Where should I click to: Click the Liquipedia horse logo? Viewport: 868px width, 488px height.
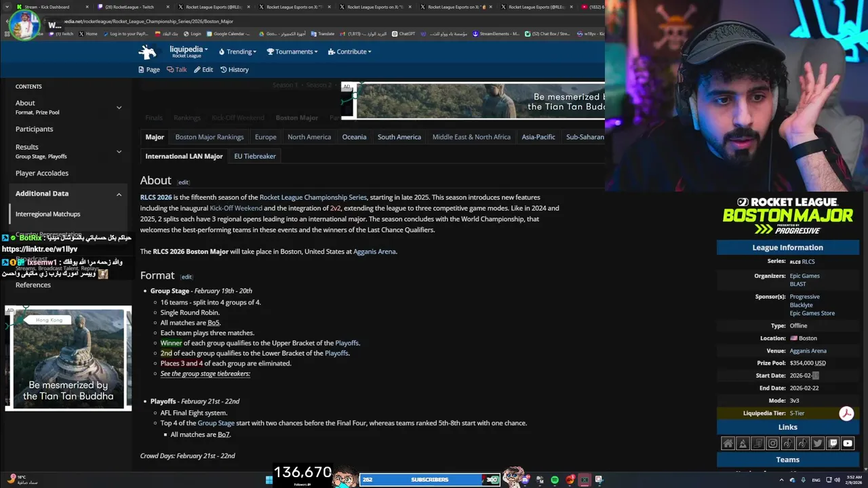coord(147,52)
